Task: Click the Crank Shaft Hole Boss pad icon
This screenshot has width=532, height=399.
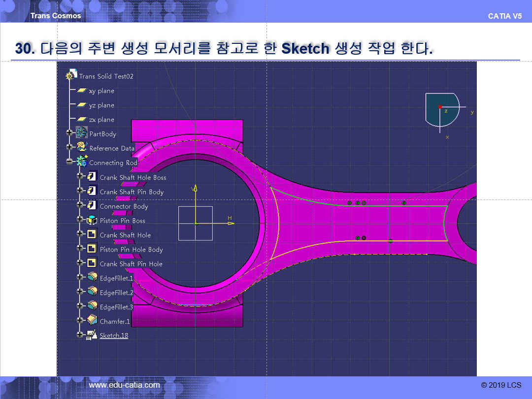Action: 92,177
